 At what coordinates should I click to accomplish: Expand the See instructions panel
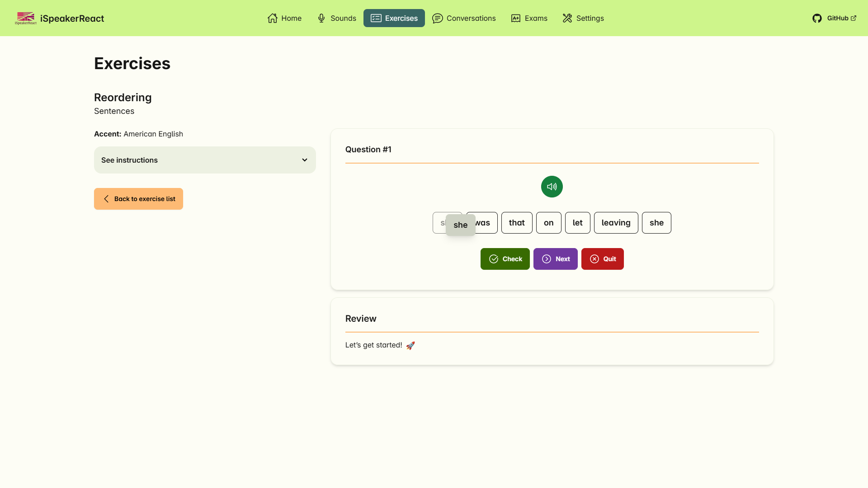204,160
